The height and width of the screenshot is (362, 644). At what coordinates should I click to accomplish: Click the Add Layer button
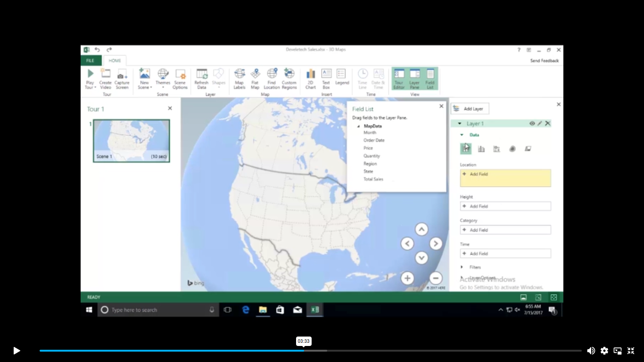(x=469, y=109)
